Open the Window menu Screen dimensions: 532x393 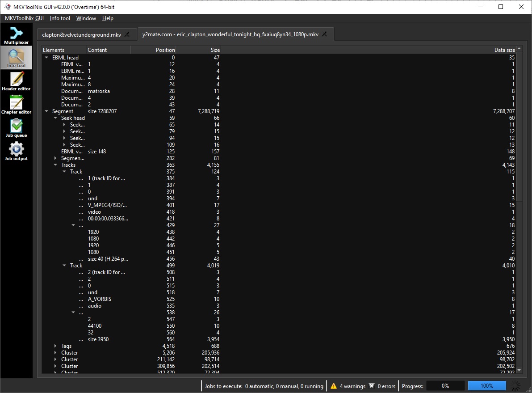(x=86, y=18)
